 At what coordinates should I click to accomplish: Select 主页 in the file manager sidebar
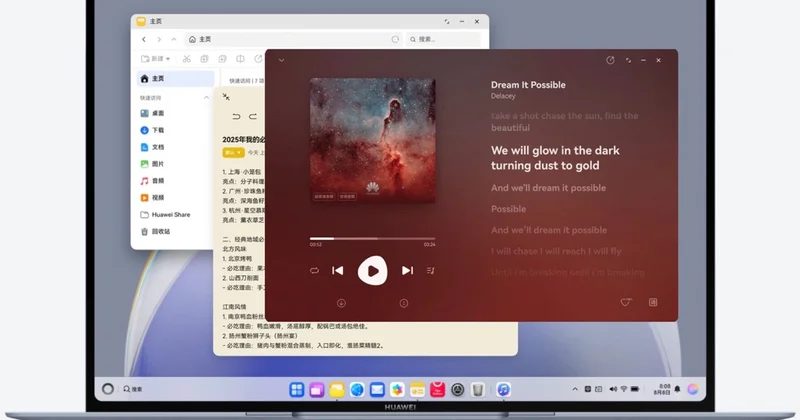coord(176,79)
